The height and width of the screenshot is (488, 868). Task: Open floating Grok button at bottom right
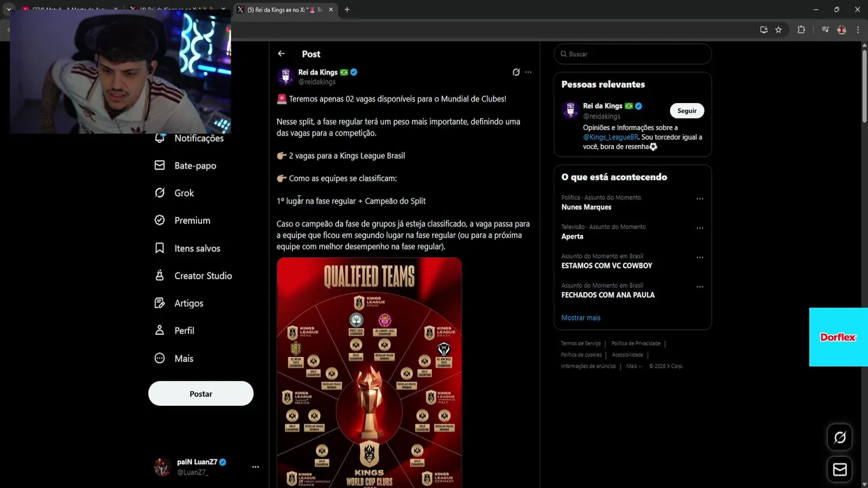click(x=840, y=438)
